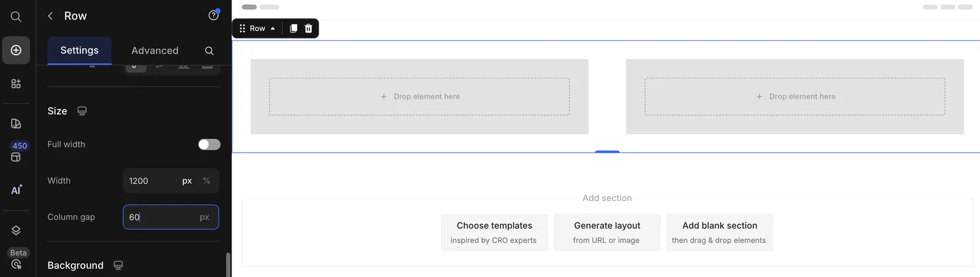
Task: Click the 450 badge in sidebar
Action: tap(20, 146)
